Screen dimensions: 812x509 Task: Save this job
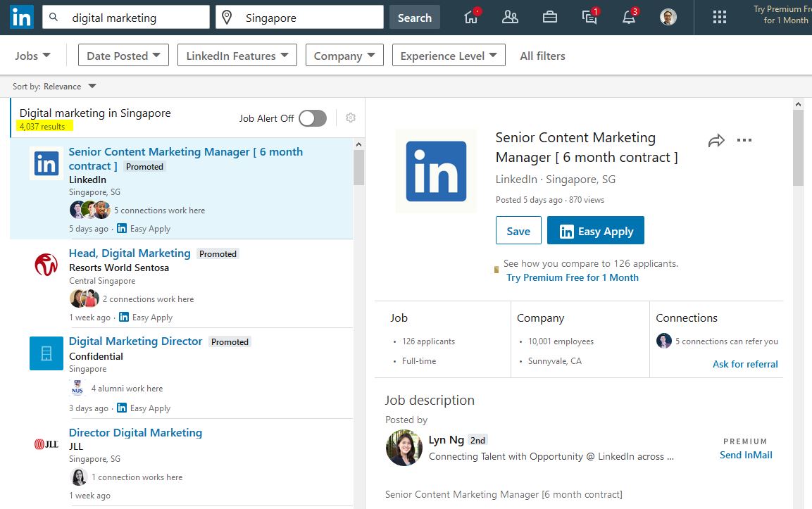coord(518,230)
